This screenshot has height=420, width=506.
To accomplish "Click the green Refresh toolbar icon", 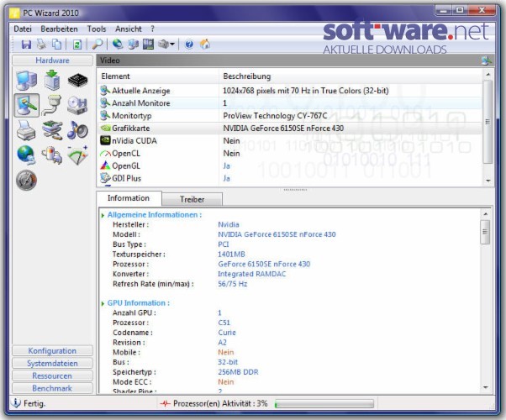I will pyautogui.click(x=76, y=45).
